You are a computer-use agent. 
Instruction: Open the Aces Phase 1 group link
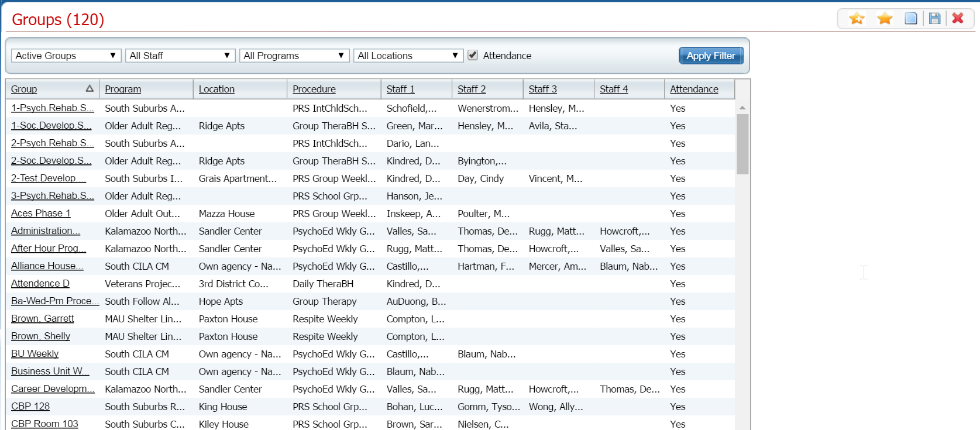tap(41, 214)
